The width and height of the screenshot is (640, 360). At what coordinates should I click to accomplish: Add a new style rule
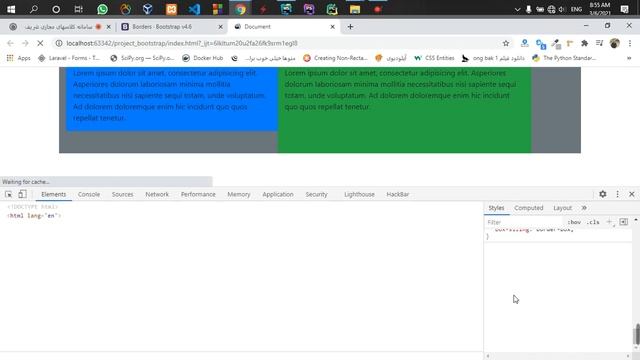pyautogui.click(x=609, y=222)
